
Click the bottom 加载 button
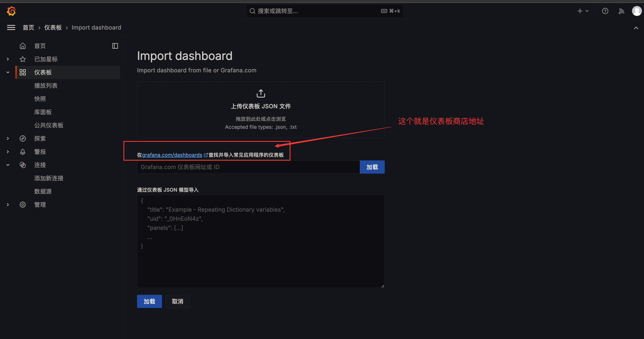coord(149,301)
